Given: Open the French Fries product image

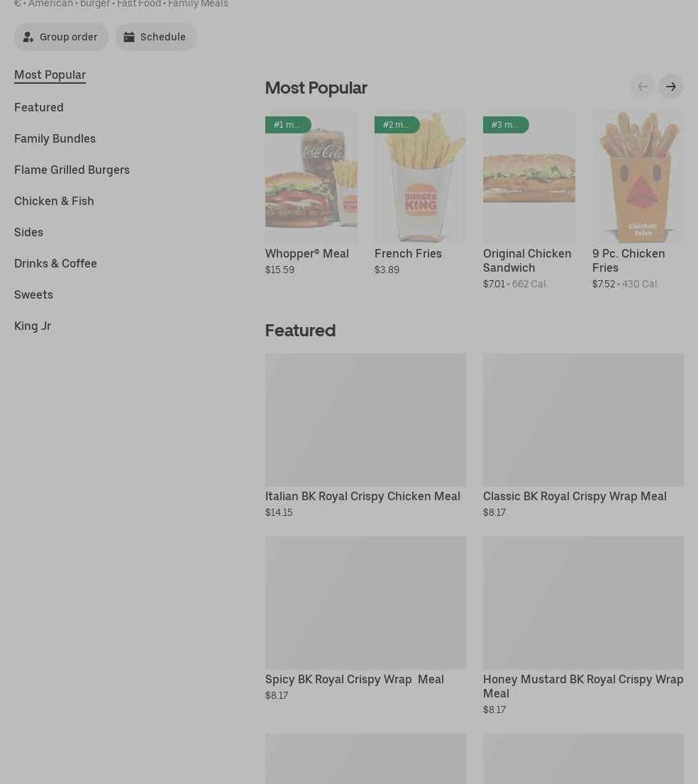Looking at the screenshot, I should 420,177.
